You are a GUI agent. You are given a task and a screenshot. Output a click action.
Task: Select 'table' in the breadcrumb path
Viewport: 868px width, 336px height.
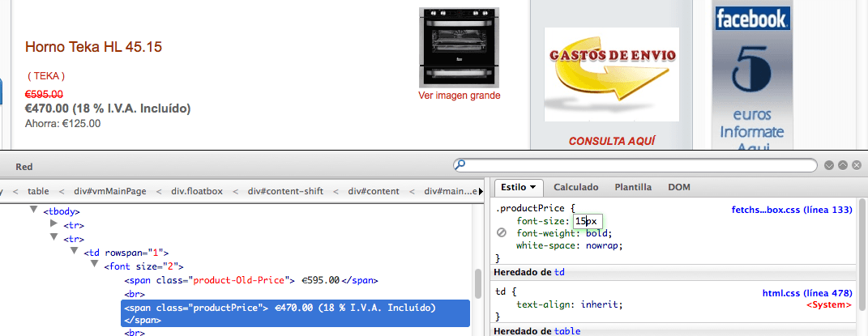[38, 191]
